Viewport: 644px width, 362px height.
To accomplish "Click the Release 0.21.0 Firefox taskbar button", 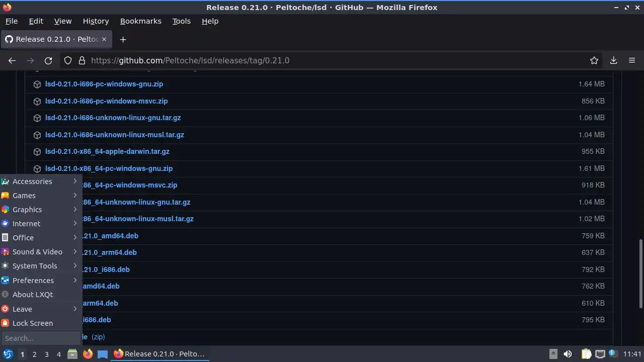I will (159, 354).
